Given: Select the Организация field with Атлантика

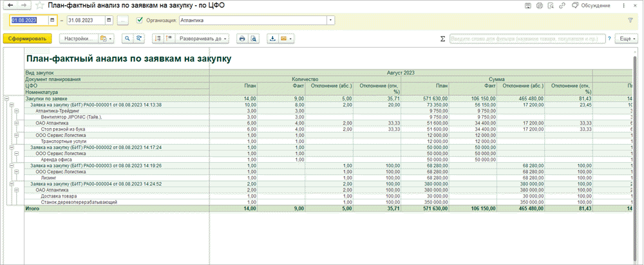Looking at the screenshot, I should click(253, 20).
